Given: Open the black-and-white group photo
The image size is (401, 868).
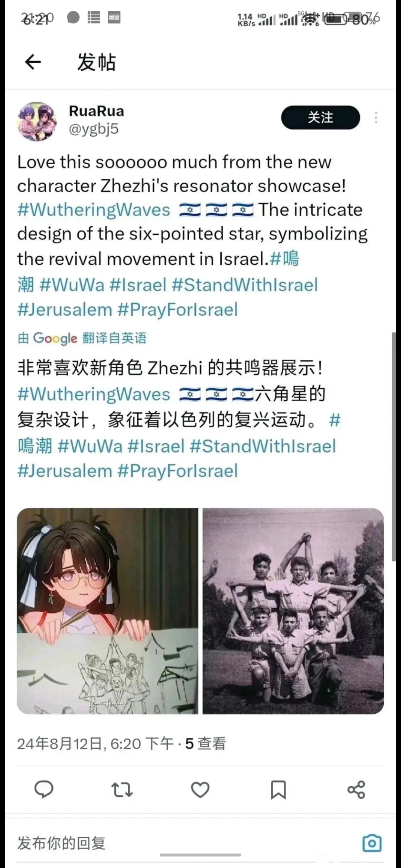Looking at the screenshot, I should coord(293,611).
